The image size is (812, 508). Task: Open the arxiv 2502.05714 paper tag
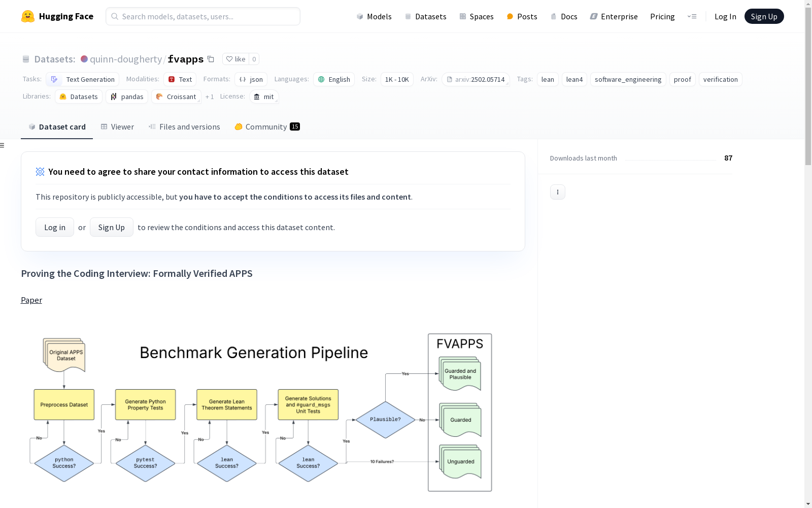click(476, 79)
